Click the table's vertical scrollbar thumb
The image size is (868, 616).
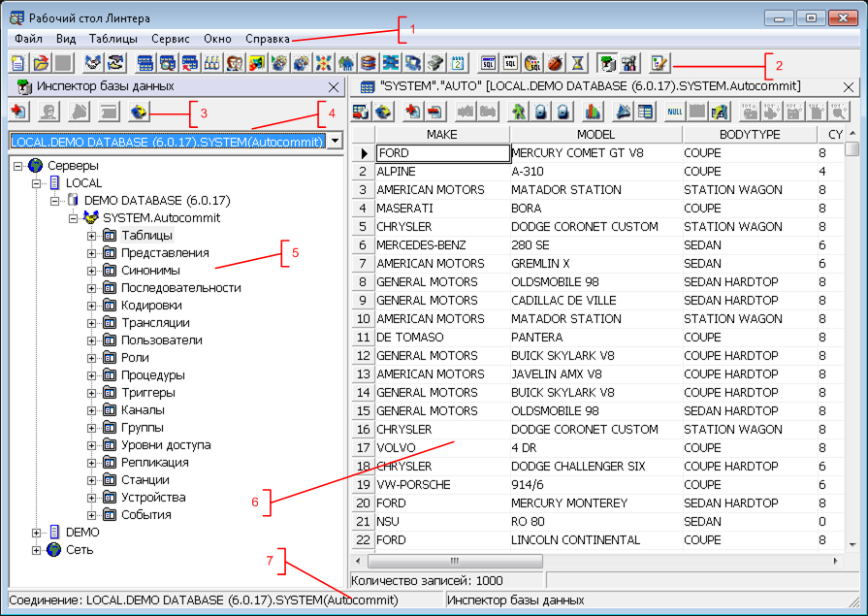tap(852, 149)
